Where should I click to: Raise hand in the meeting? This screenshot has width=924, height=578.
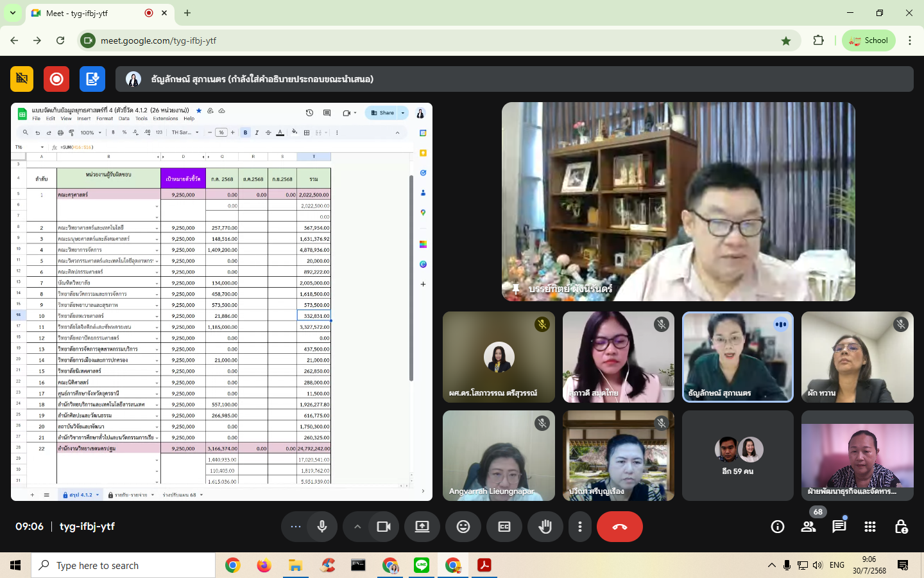click(x=545, y=527)
